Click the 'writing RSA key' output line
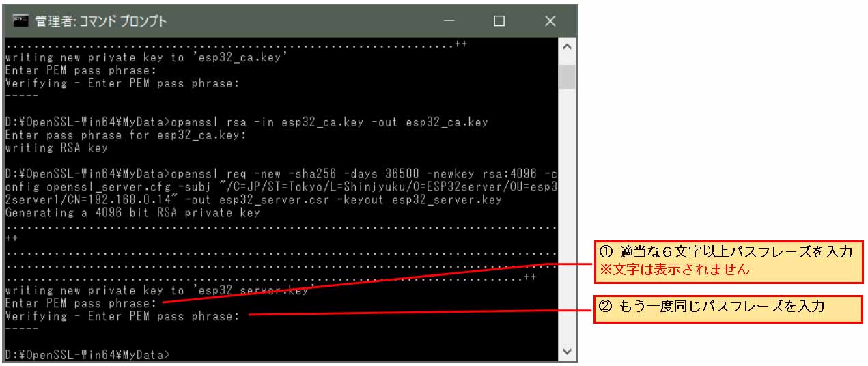This screenshot has width=868, height=366. (x=57, y=147)
